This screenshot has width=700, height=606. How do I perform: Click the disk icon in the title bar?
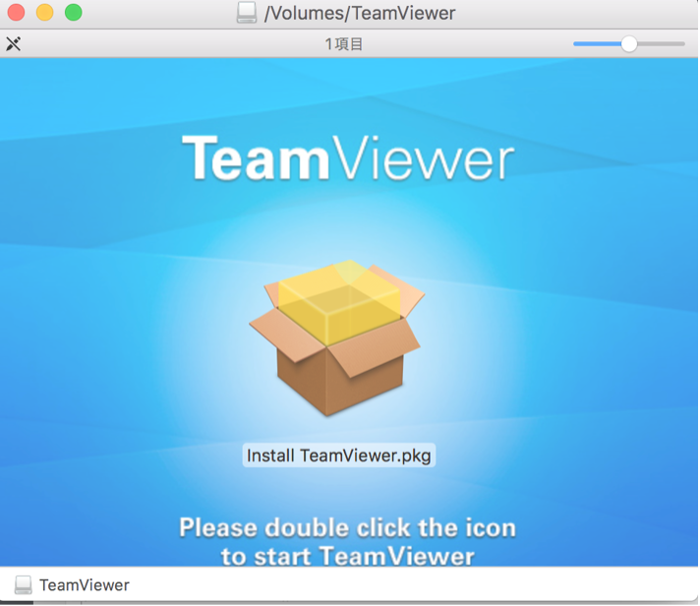point(247,13)
